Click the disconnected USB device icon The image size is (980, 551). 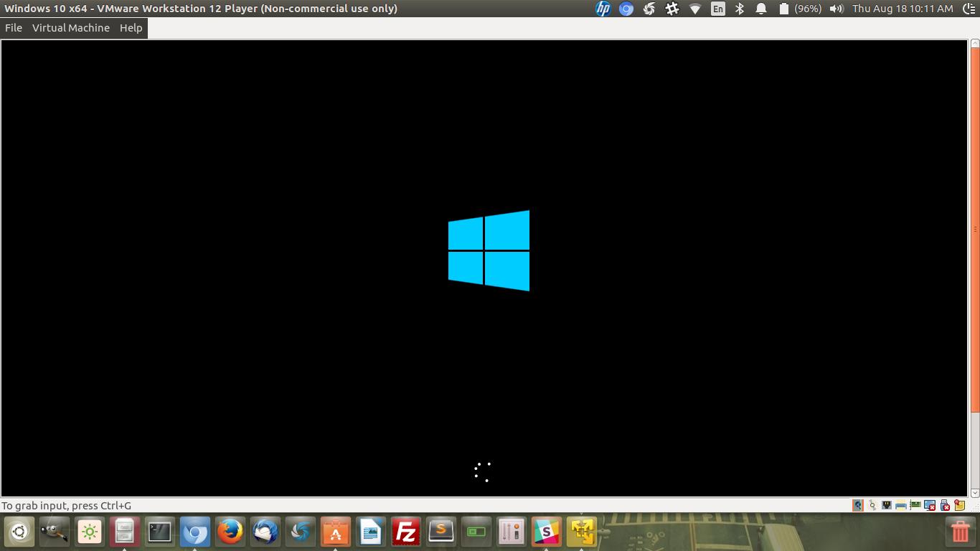click(945, 505)
